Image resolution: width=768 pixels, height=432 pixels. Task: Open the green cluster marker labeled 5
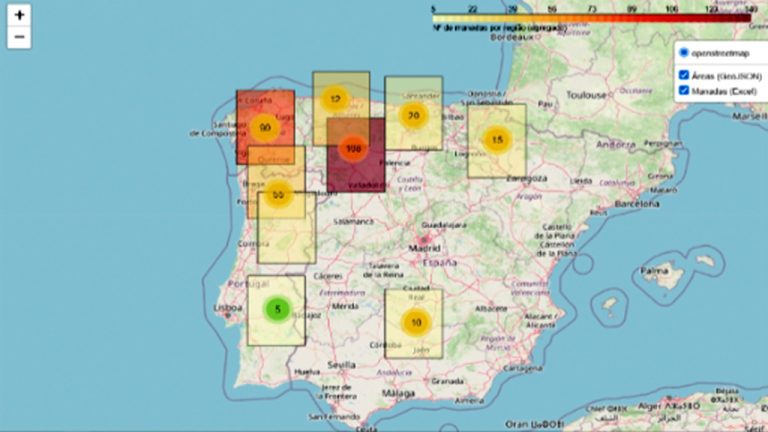(x=277, y=310)
